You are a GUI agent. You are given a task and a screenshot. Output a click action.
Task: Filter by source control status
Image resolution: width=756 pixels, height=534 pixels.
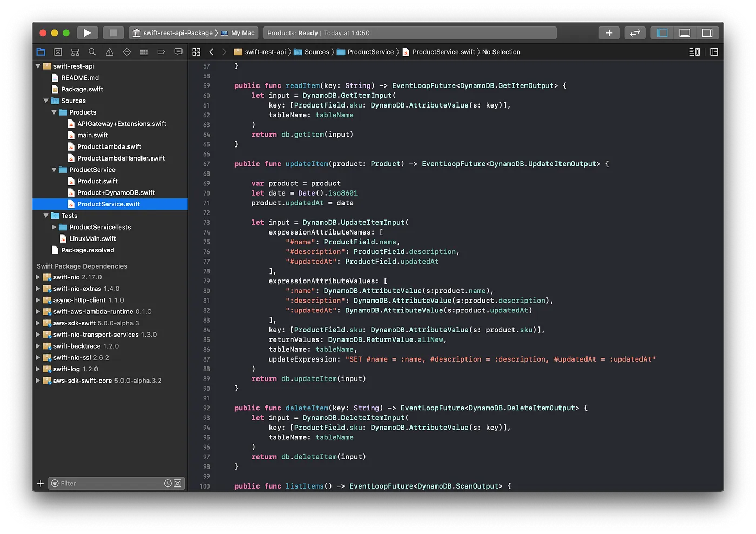pyautogui.click(x=178, y=483)
